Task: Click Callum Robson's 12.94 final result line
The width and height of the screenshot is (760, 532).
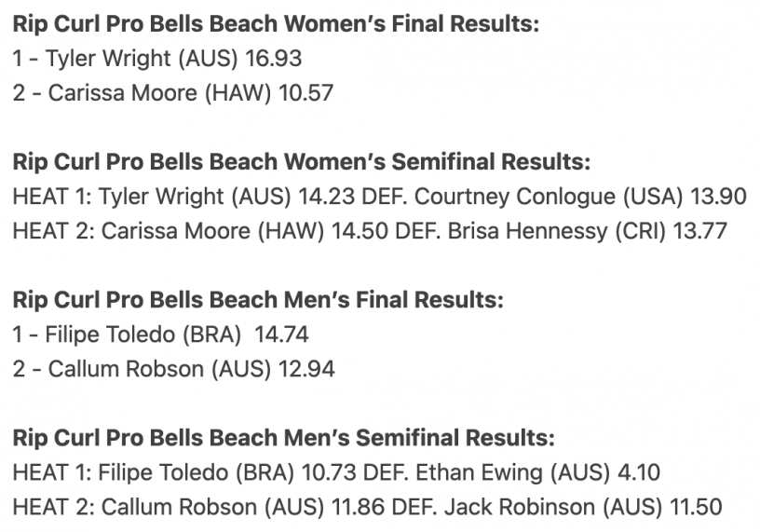Action: (x=173, y=369)
